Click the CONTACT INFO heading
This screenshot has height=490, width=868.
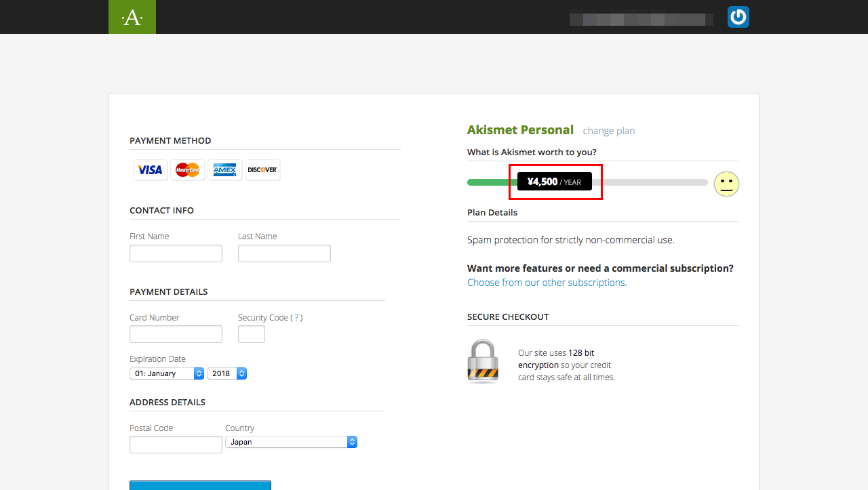pyautogui.click(x=161, y=211)
